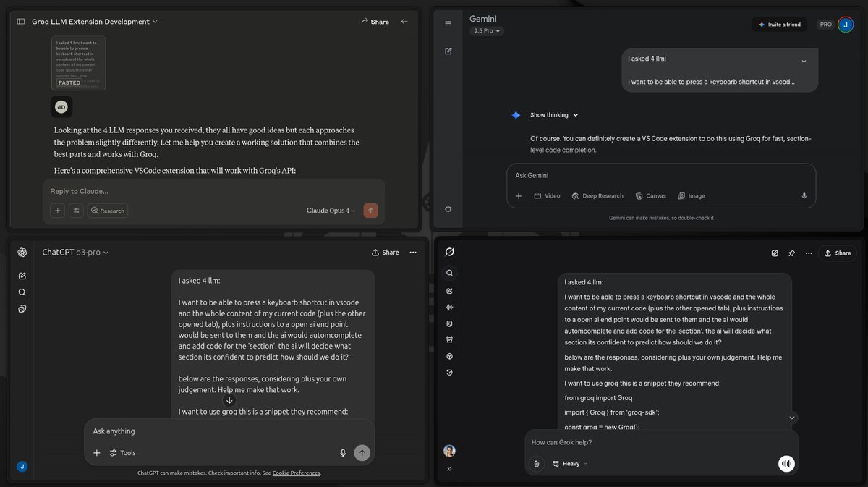868x487 pixels.
Task: Click the plus icon in ChatGPT composer
Action: [96, 453]
